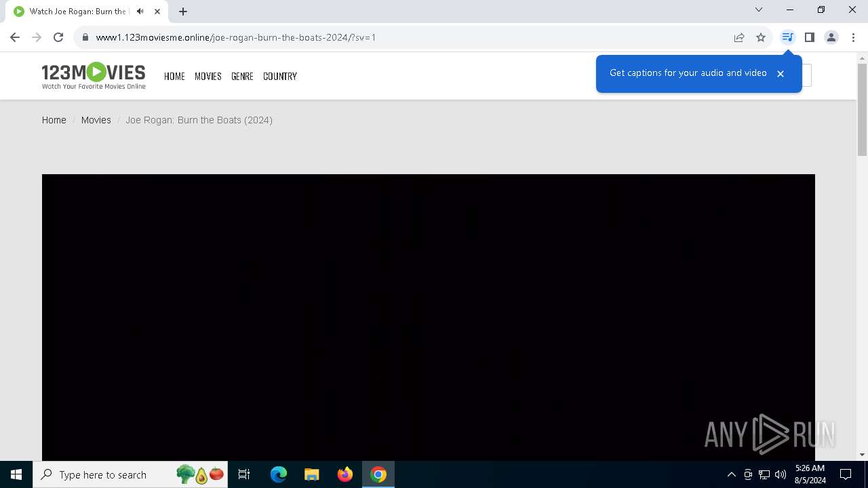Click the Chrome taskbar icon

tap(378, 474)
